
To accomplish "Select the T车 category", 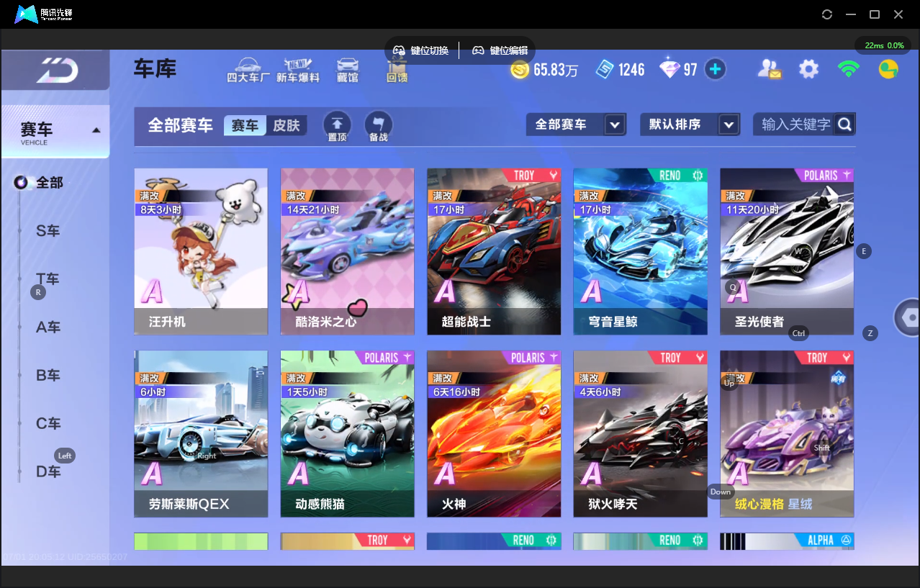I will point(48,279).
